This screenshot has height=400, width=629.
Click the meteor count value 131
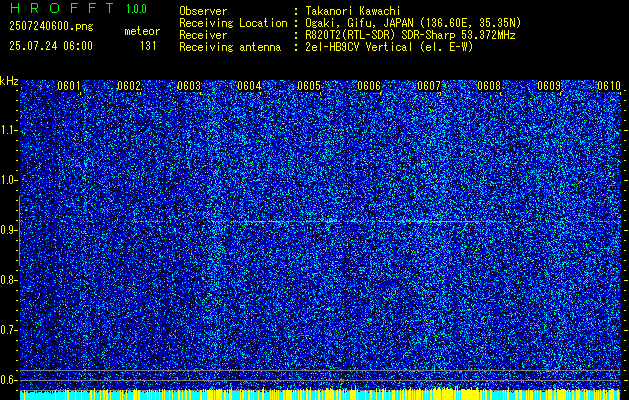148,46
